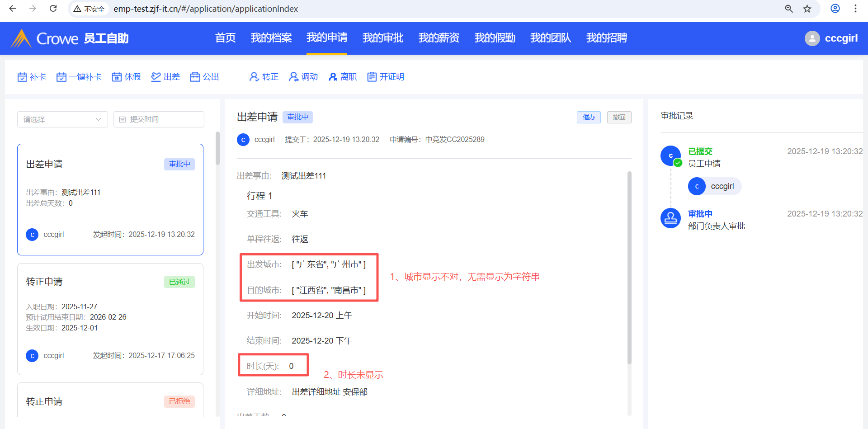
Task: Click the cccgirl chip in 审批记录
Action: (x=715, y=186)
